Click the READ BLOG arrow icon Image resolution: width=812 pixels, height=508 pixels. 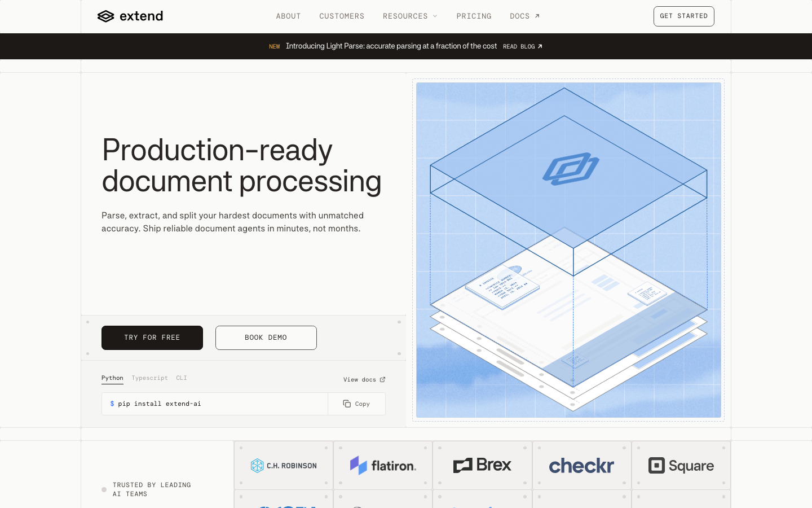540,46
